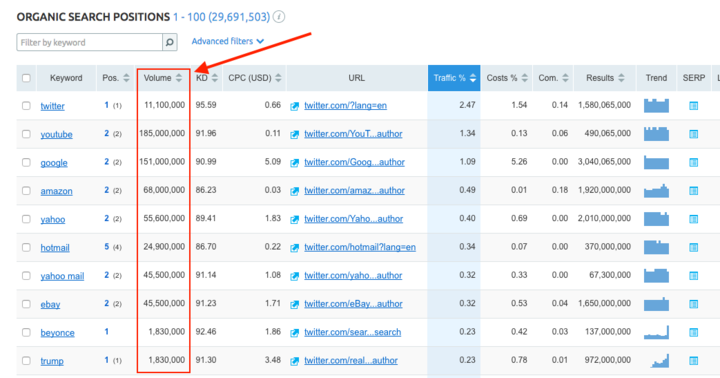Check the box for youtube keyword row

(26, 134)
